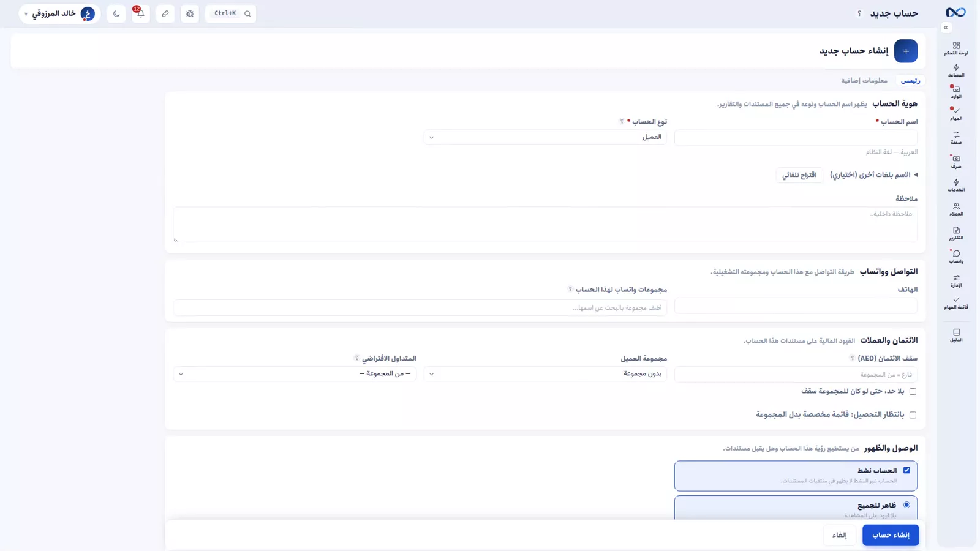Viewport: 980px width, 551px height.
Task: Click the الوصول والظهور heading text
Action: (891, 449)
